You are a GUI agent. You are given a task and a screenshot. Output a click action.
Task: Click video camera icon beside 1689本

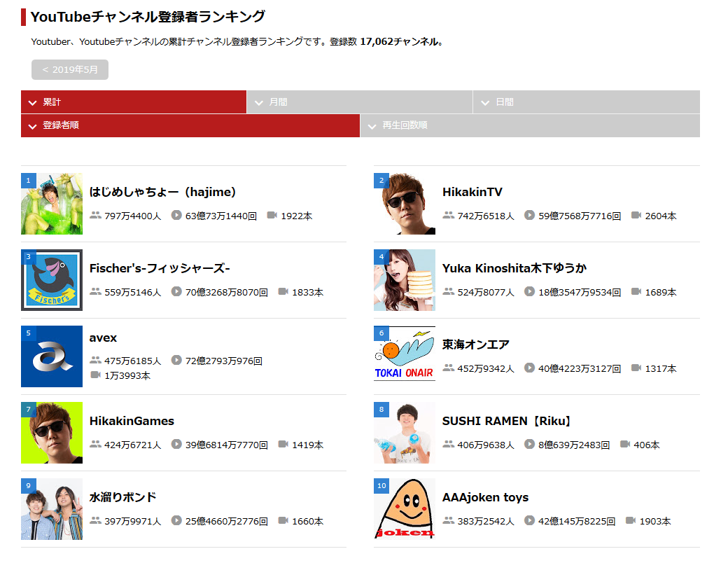636,291
